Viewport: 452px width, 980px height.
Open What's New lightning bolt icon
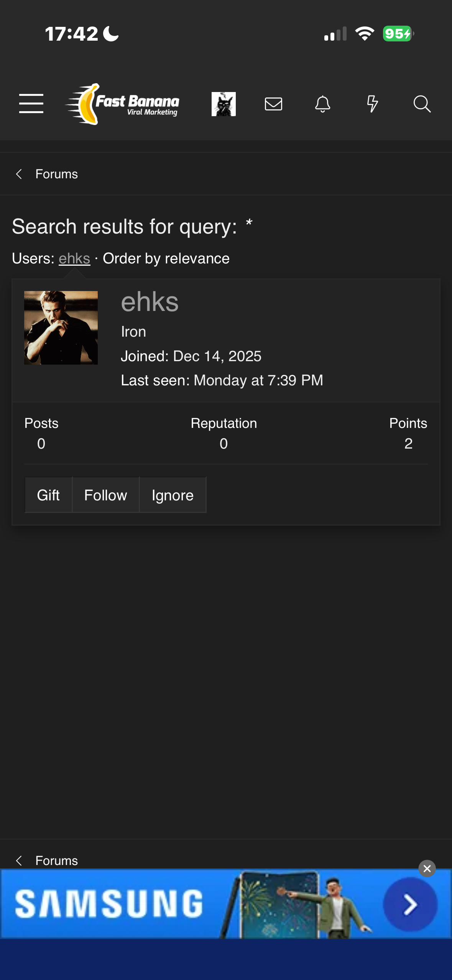pos(372,104)
